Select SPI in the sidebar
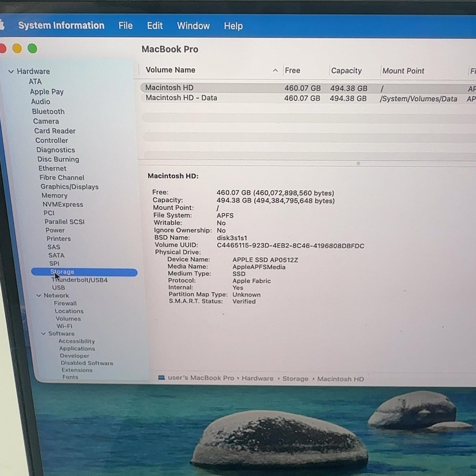The height and width of the screenshot is (476, 476). [x=54, y=263]
